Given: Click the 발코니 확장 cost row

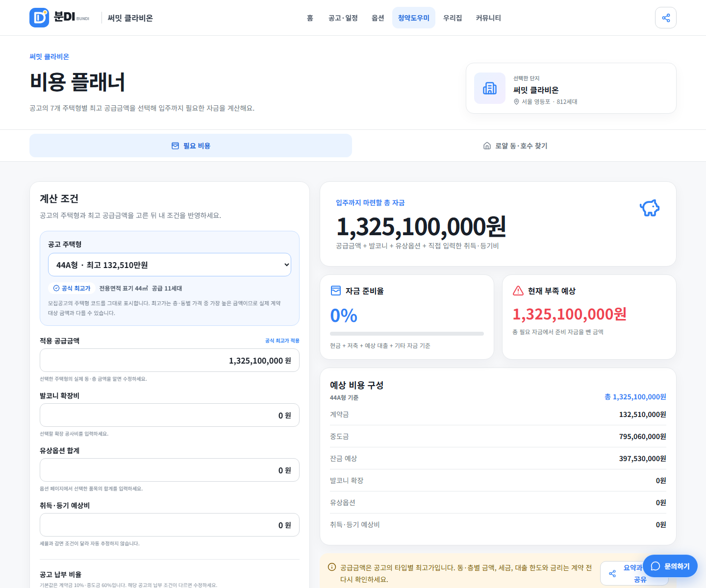Looking at the screenshot, I should coord(498,480).
